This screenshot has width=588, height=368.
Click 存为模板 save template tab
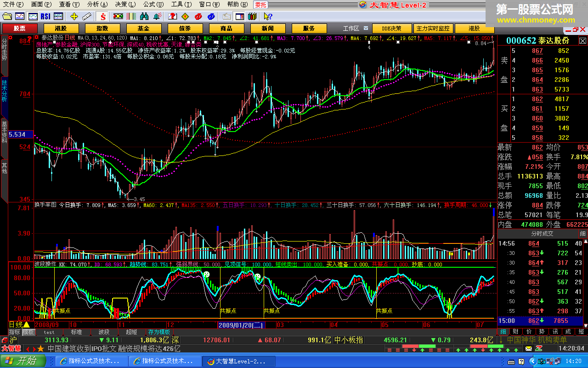point(159,332)
